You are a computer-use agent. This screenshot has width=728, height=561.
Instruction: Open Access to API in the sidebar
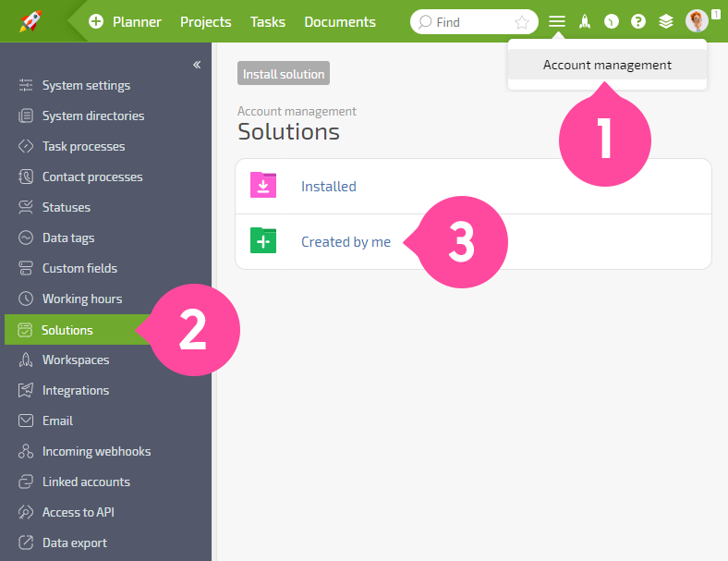pyautogui.click(x=79, y=512)
